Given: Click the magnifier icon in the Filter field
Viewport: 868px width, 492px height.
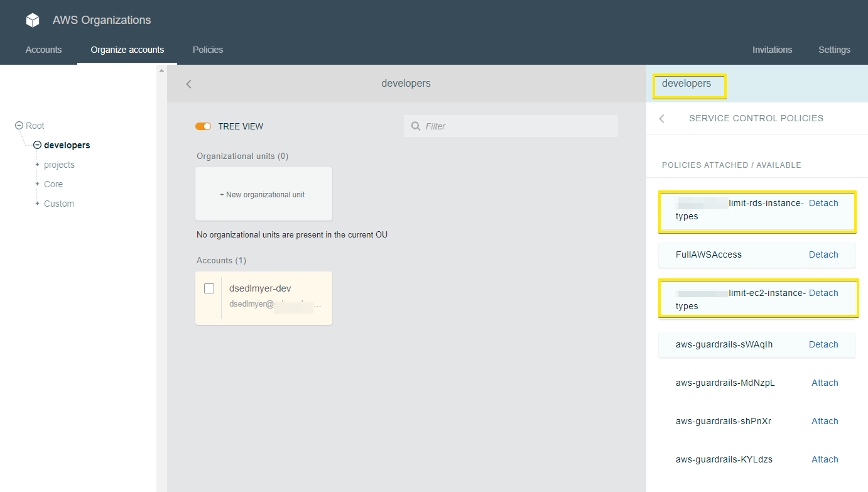Looking at the screenshot, I should pyautogui.click(x=415, y=126).
